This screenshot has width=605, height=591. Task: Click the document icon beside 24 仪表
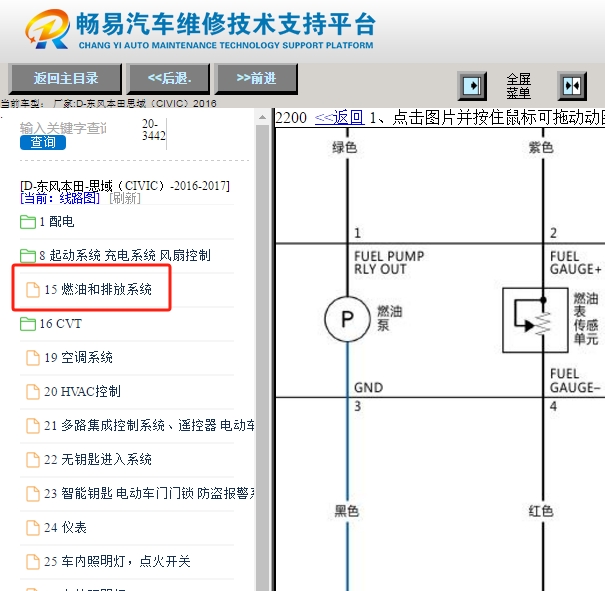point(33,527)
